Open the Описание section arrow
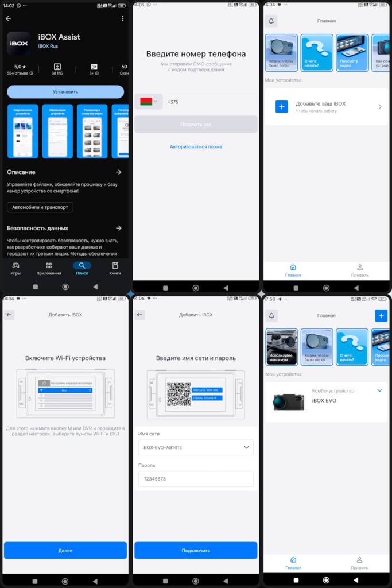The image size is (392, 588). (119, 172)
